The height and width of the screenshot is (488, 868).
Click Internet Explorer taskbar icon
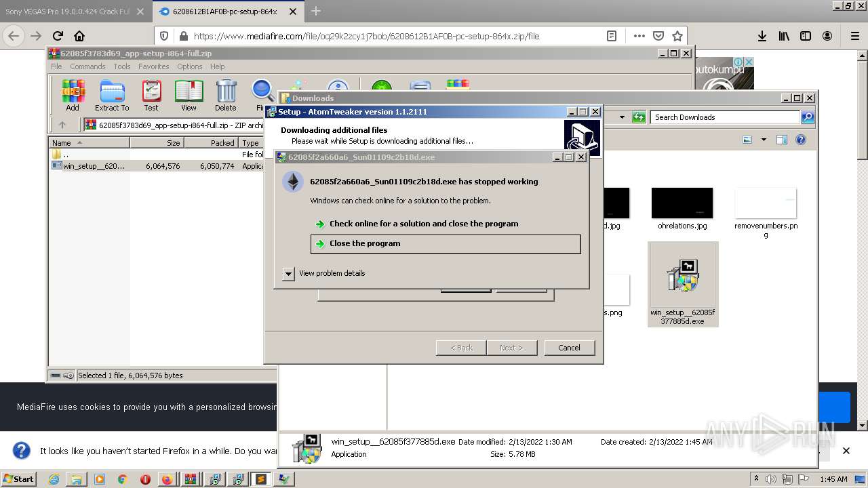pyautogui.click(x=54, y=479)
